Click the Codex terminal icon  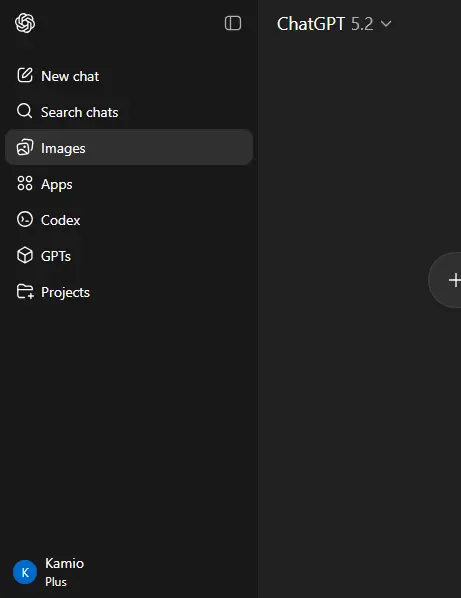(x=25, y=219)
